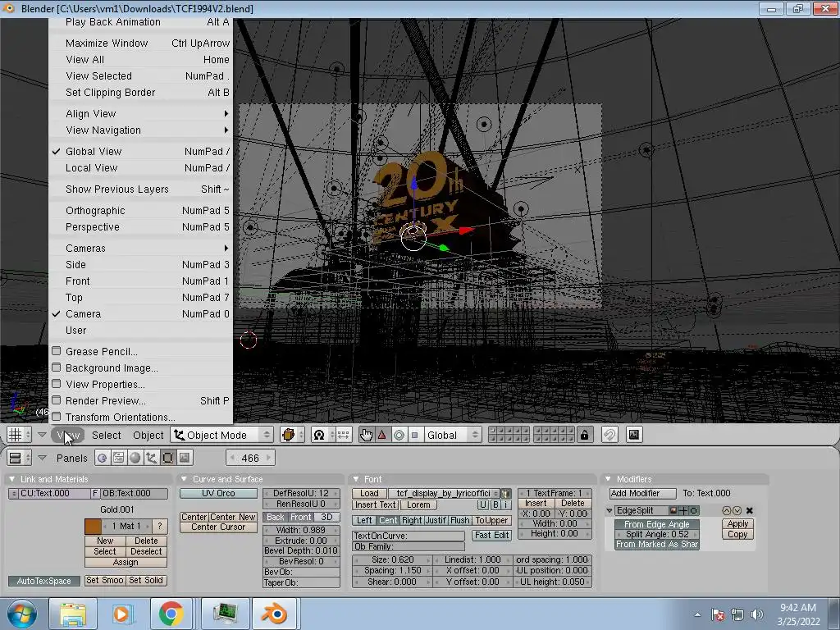Toggle From Marked As Sharp option

click(x=657, y=545)
